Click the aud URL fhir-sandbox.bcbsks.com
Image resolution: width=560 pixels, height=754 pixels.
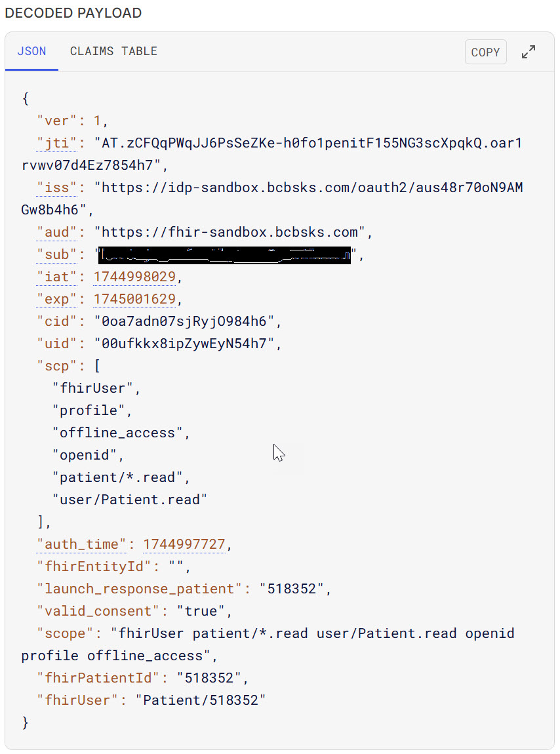[230, 232]
